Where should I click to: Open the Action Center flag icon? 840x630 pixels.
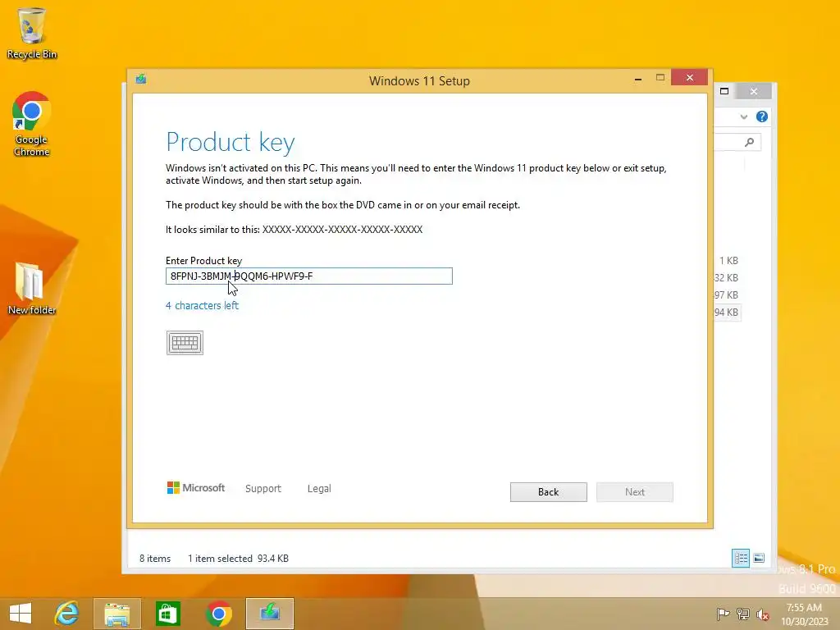pyautogui.click(x=723, y=614)
